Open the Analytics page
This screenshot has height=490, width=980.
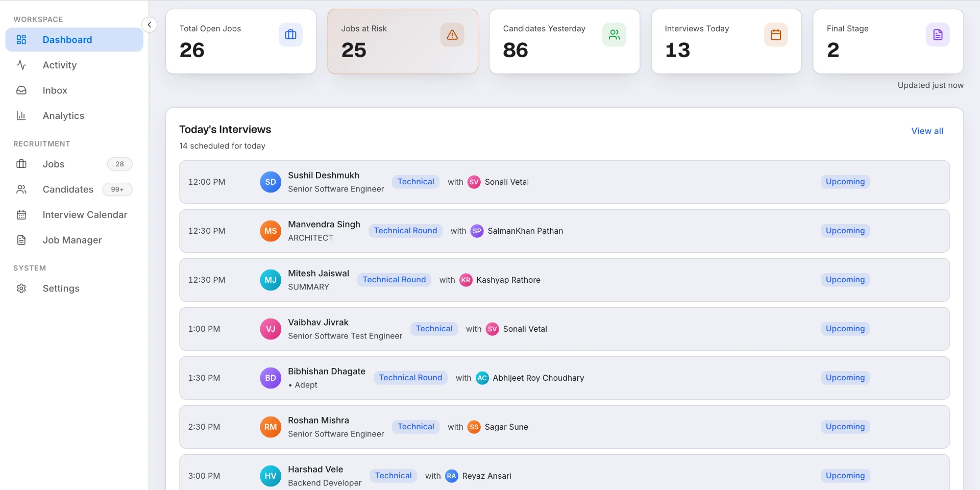(x=75, y=116)
